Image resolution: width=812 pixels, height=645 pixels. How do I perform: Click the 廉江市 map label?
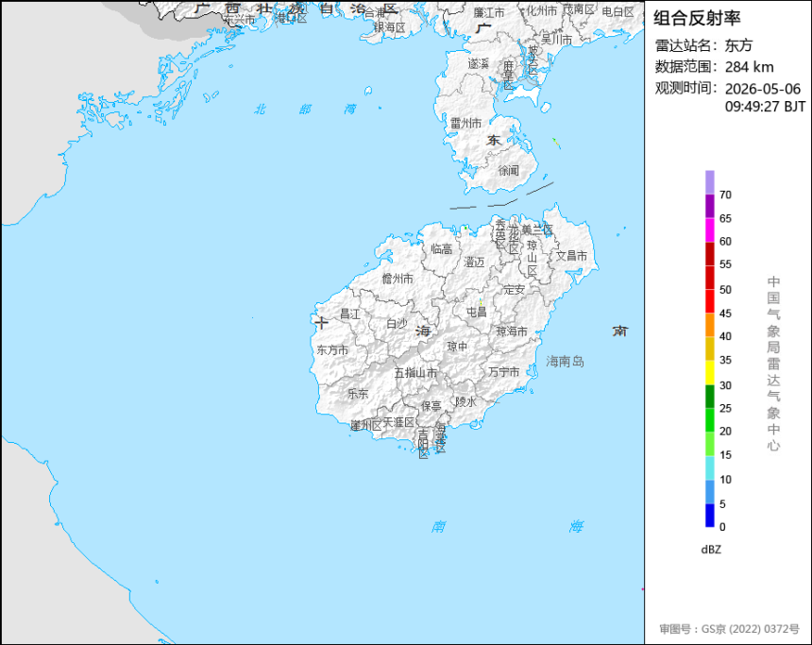tap(489, 12)
